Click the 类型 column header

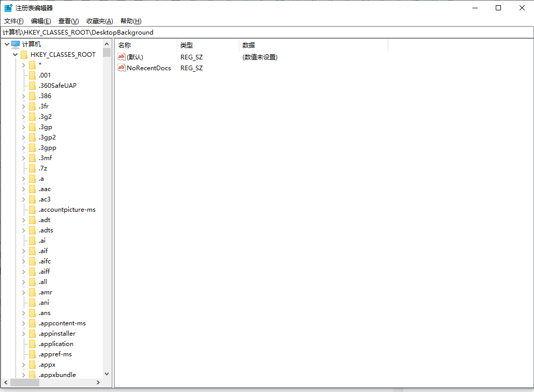click(x=187, y=45)
